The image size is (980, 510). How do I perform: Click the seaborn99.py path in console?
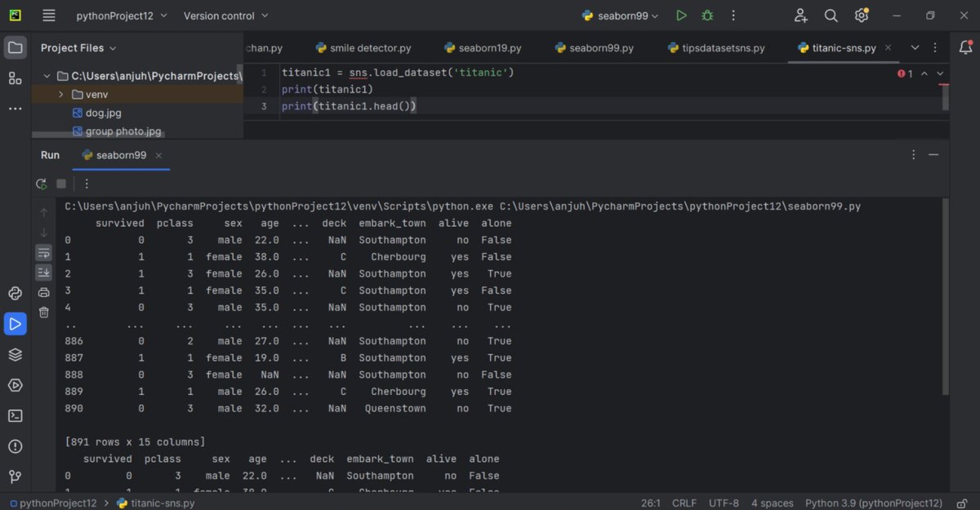(680, 206)
